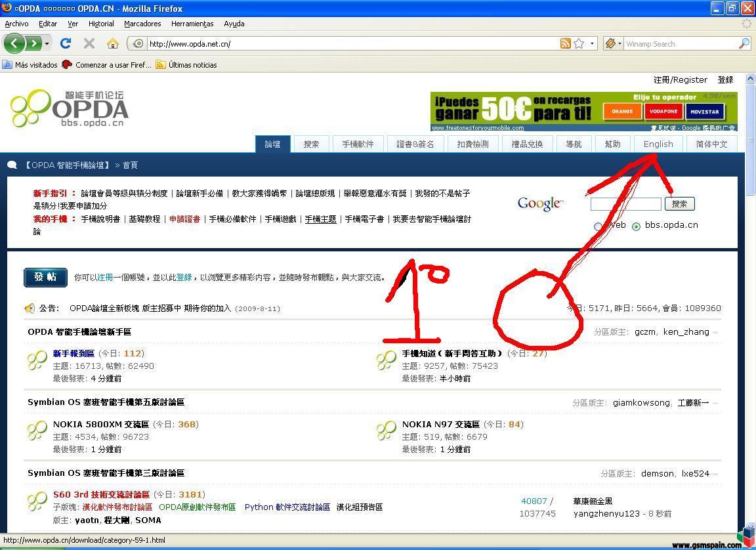Open the 新手報到區 forum link
The image size is (756, 550).
click(73, 353)
